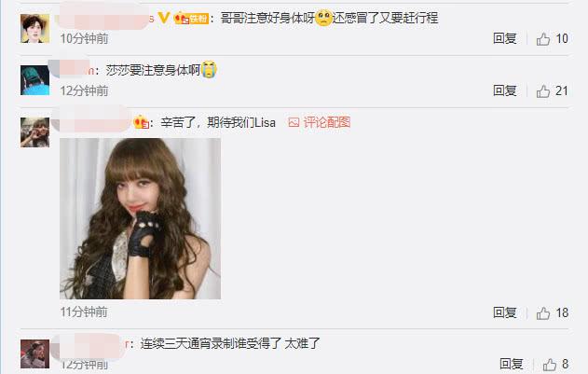This screenshot has height=374, width=588.
Task: Click the orange 铁粉 fan badge
Action: tap(191, 18)
